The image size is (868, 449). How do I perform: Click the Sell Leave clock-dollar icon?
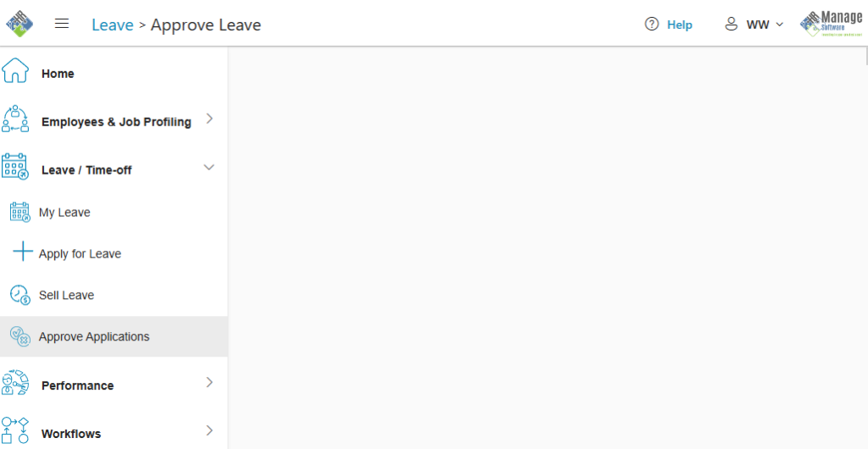(x=20, y=295)
